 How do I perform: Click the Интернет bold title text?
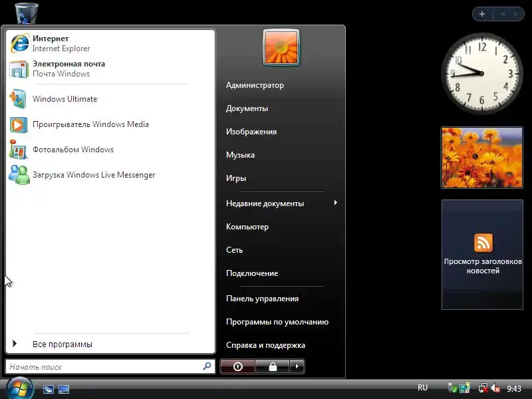pos(51,39)
